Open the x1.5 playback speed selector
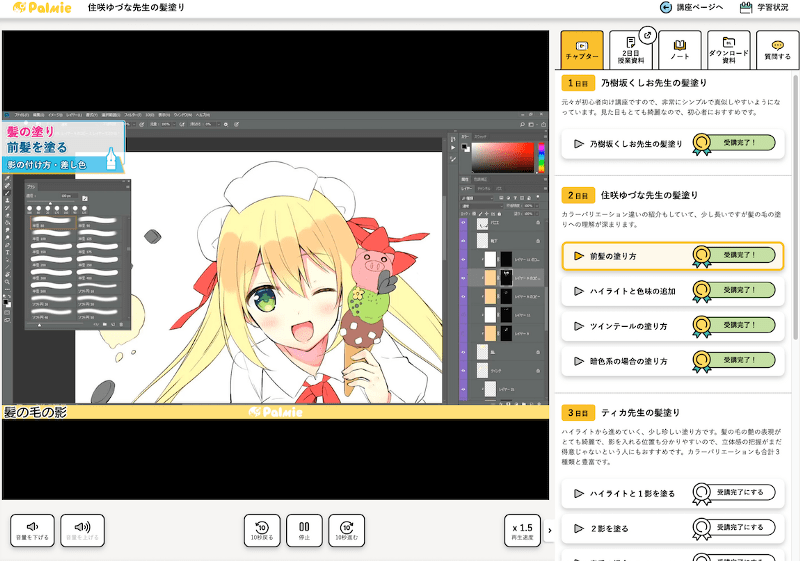The width and height of the screenshot is (800, 561). pyautogui.click(x=521, y=531)
